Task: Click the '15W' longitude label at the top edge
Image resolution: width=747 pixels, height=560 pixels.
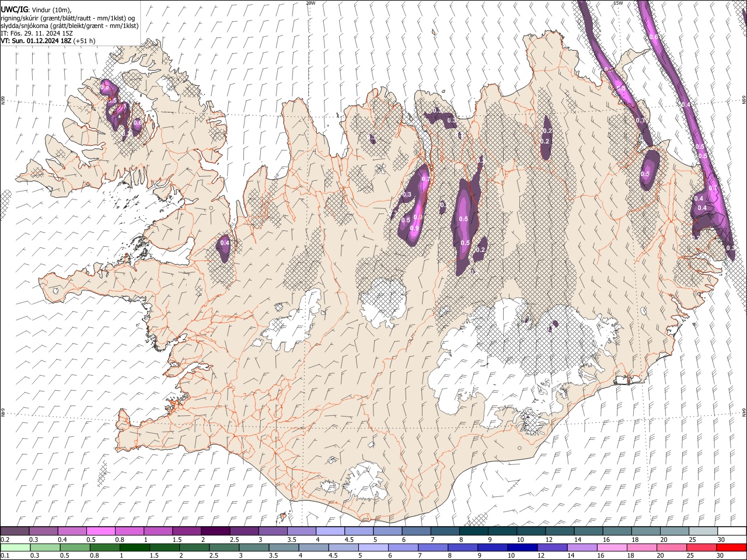Action: 618,3
